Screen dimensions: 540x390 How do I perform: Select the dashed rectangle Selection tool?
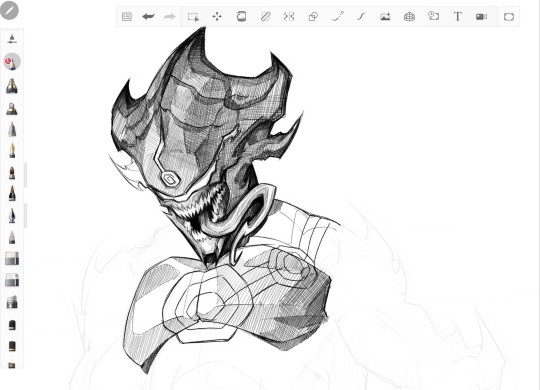193,17
